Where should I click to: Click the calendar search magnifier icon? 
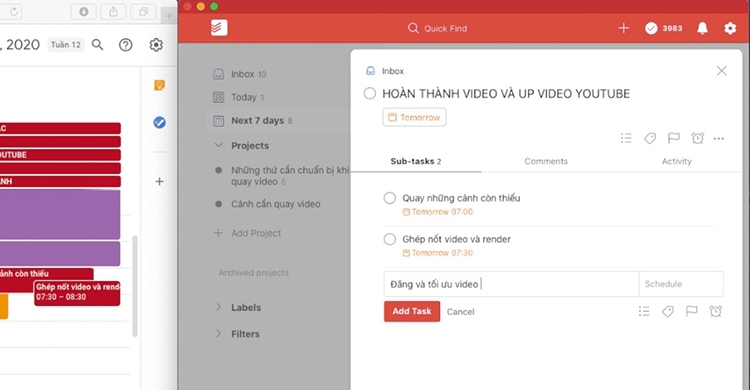[98, 45]
